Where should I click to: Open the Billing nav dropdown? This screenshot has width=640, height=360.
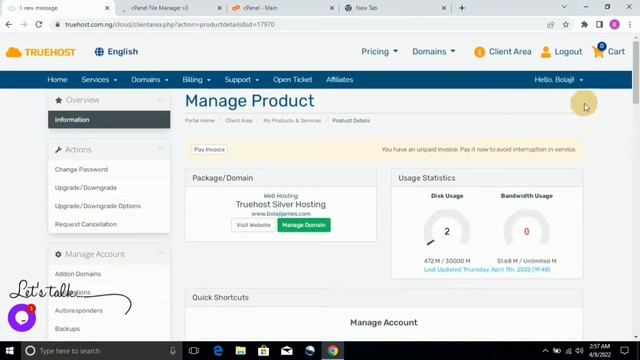pos(196,80)
